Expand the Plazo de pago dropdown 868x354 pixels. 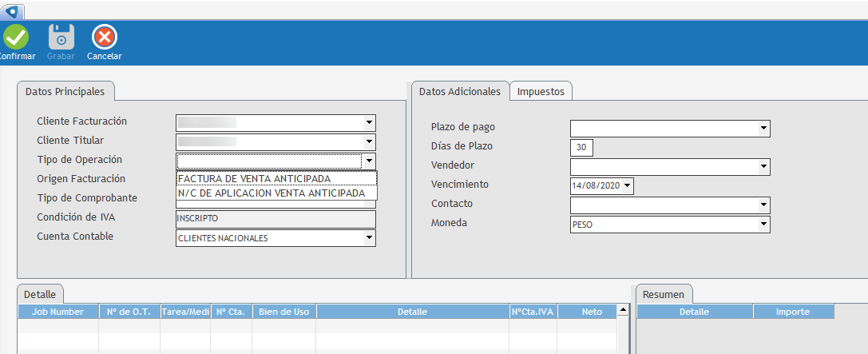[x=763, y=129]
